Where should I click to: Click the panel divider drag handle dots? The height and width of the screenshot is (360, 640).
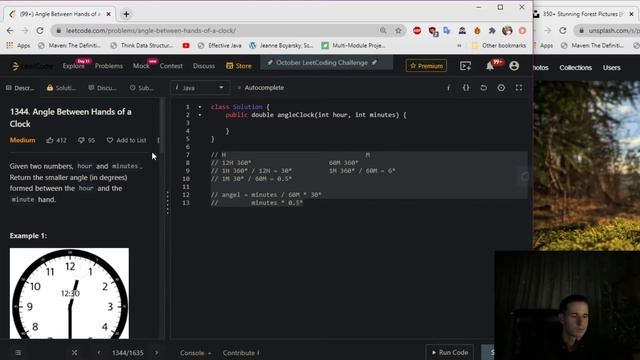pyautogui.click(x=167, y=202)
